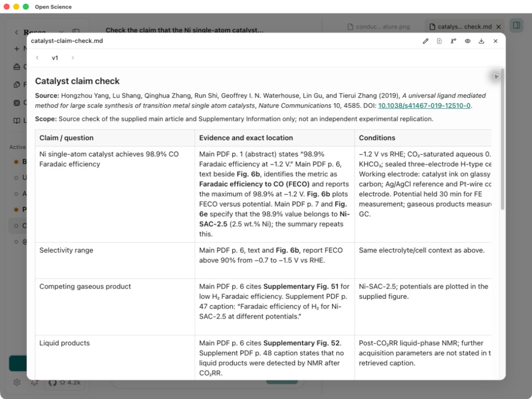Click the plus icon in sidebar
This screenshot has height=399, width=532.
[16, 49]
